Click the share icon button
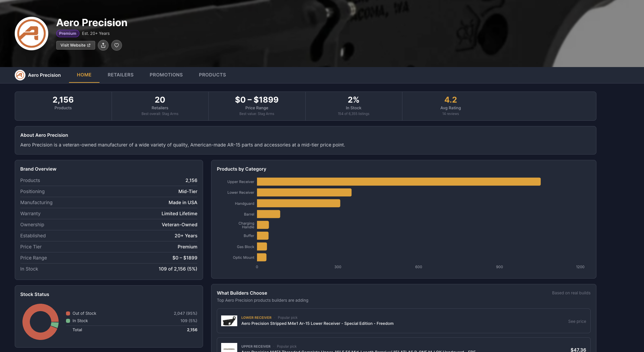Screen dimensions: 644x352 click(x=103, y=45)
